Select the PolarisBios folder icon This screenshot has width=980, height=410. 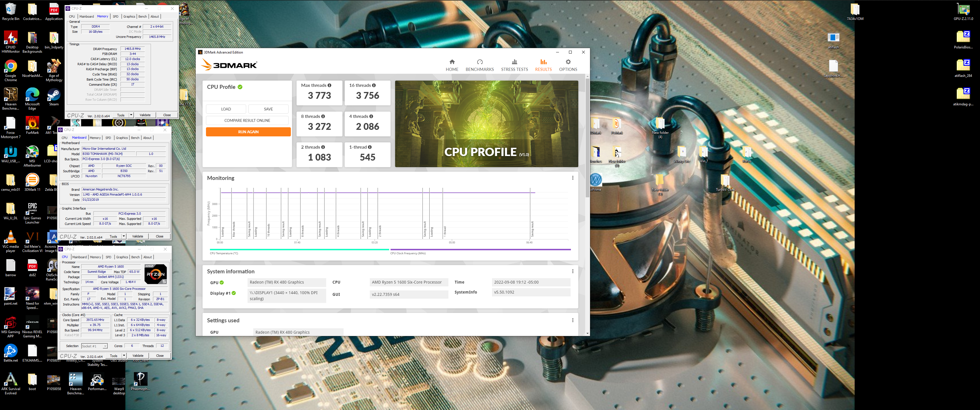[963, 40]
